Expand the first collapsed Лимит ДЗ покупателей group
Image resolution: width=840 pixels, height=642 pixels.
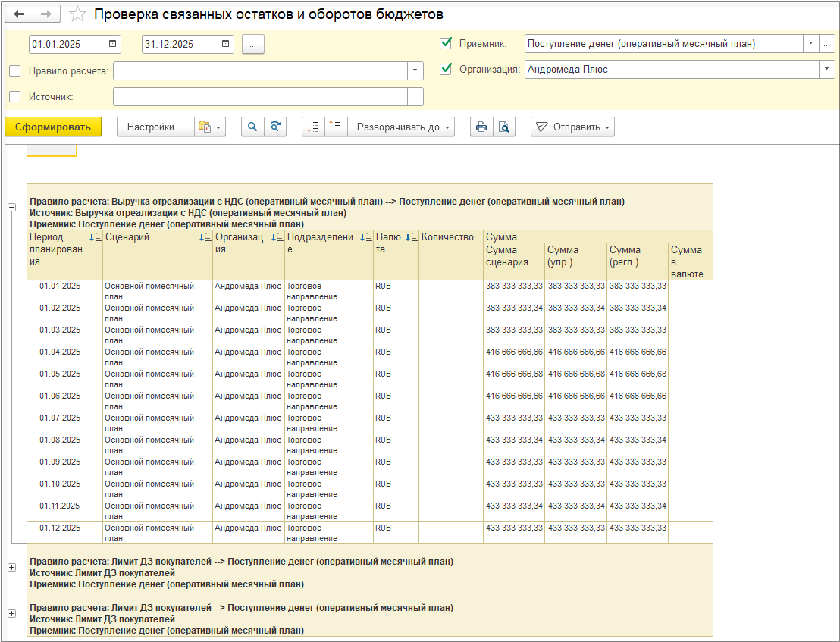[11, 567]
